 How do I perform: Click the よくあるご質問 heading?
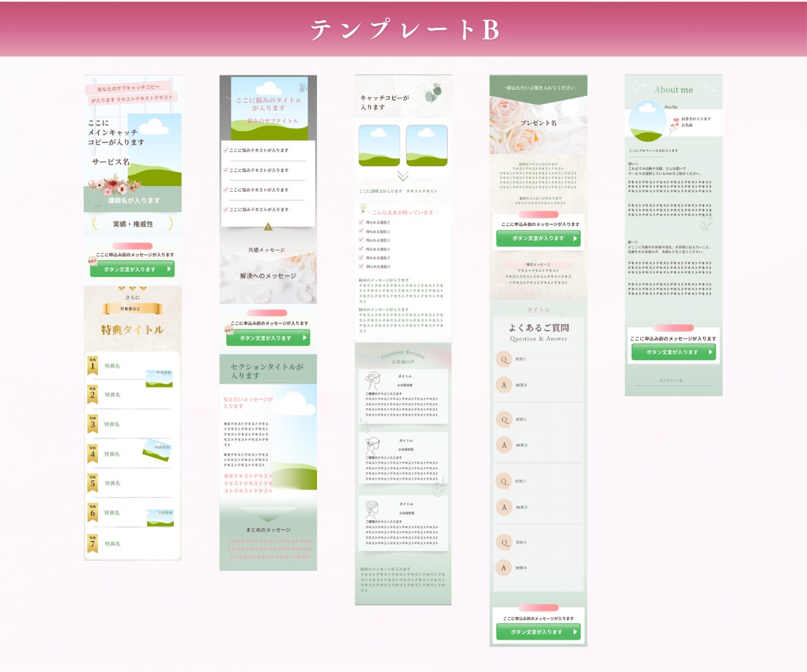point(538,327)
